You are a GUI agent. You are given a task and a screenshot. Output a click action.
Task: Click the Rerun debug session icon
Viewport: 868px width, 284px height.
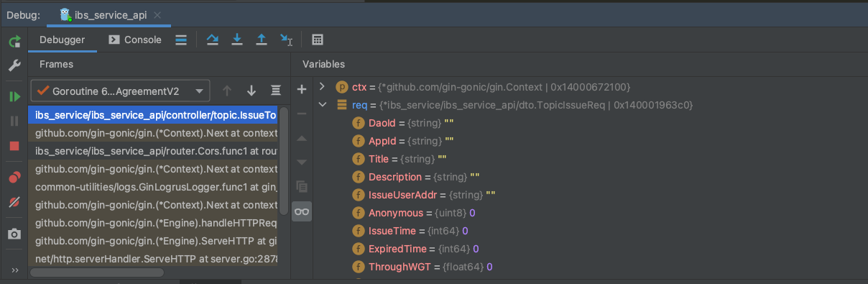[x=14, y=41]
